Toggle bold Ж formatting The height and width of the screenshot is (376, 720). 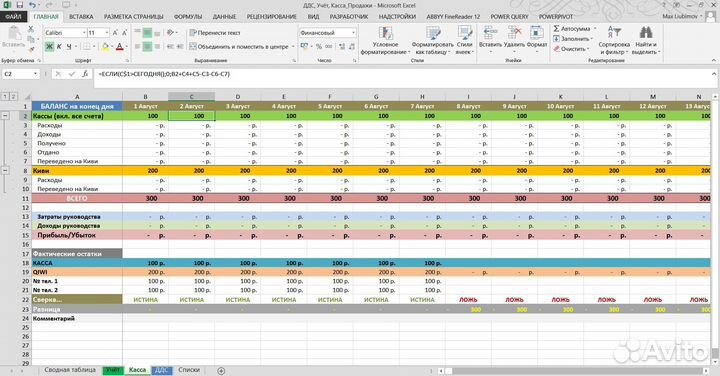[x=49, y=46]
